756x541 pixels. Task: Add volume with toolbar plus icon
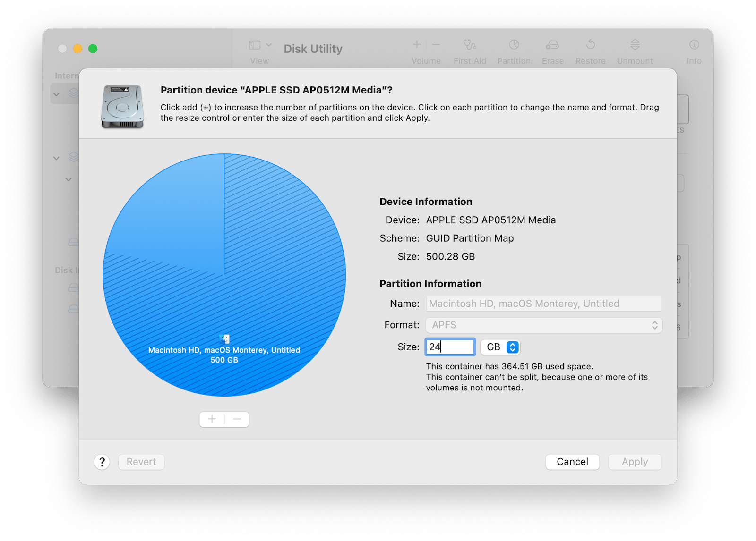pos(417,44)
